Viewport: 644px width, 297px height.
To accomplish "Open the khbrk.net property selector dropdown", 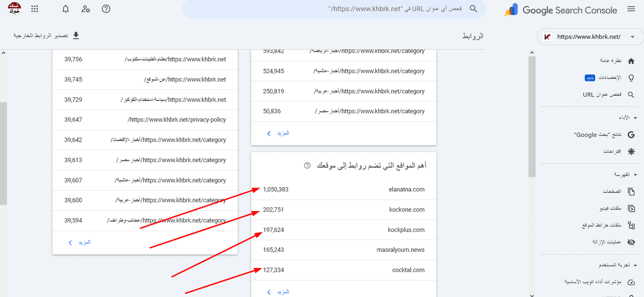I will pyautogui.click(x=590, y=37).
